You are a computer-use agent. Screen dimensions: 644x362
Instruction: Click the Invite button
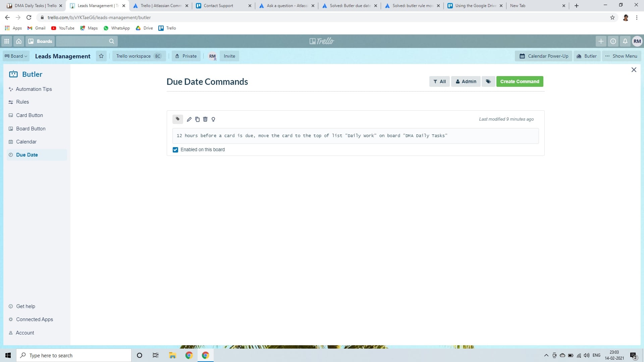tap(229, 56)
